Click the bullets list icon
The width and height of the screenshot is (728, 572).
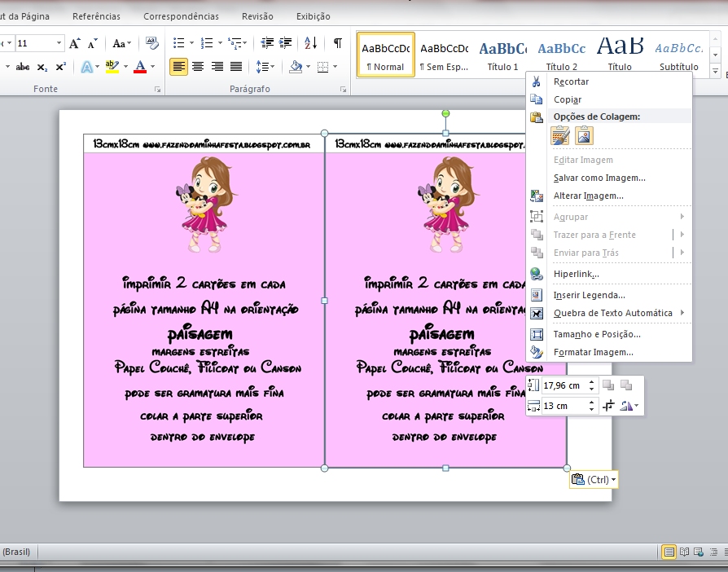(x=179, y=43)
